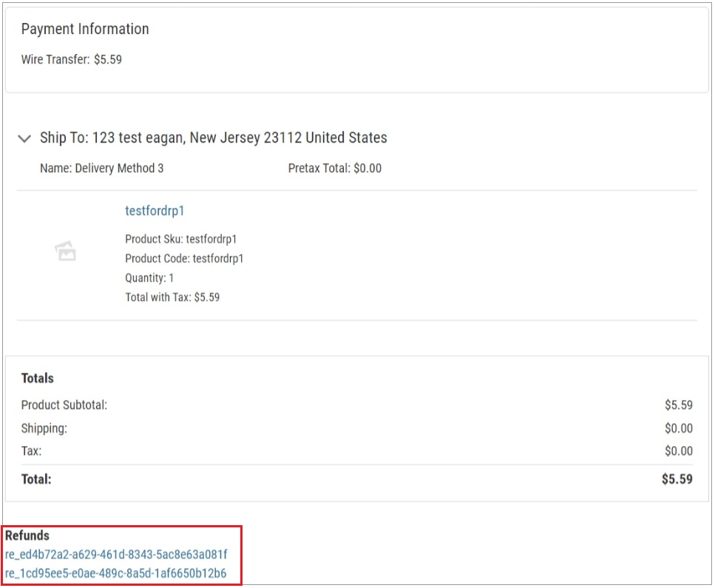Image resolution: width=715 pixels, height=588 pixels.
Task: Click the Payment Information heading
Action: [x=85, y=29]
